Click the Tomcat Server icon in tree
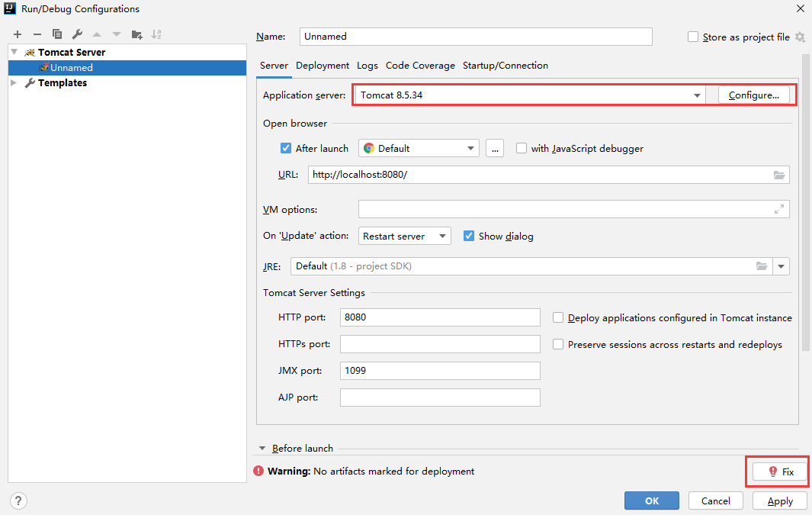 pyautogui.click(x=30, y=53)
